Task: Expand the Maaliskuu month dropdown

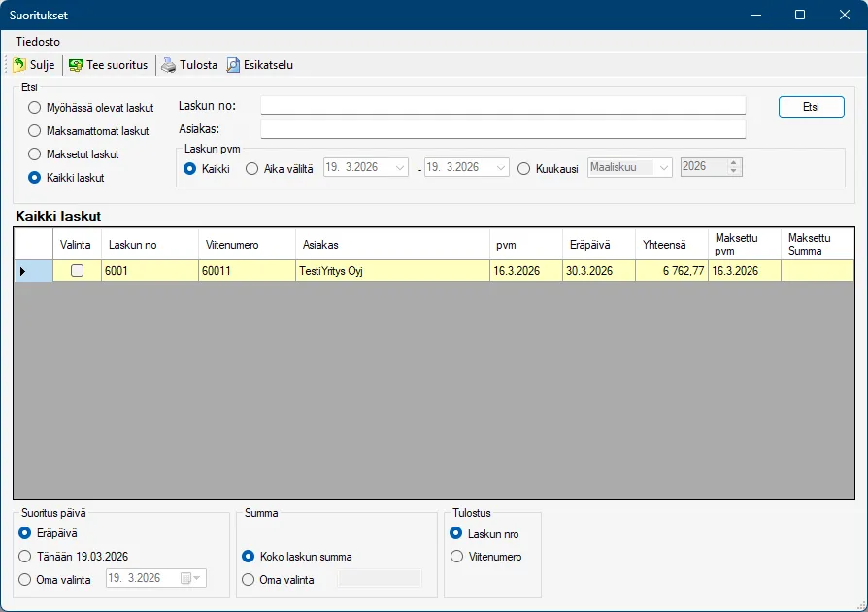Action: click(x=664, y=168)
